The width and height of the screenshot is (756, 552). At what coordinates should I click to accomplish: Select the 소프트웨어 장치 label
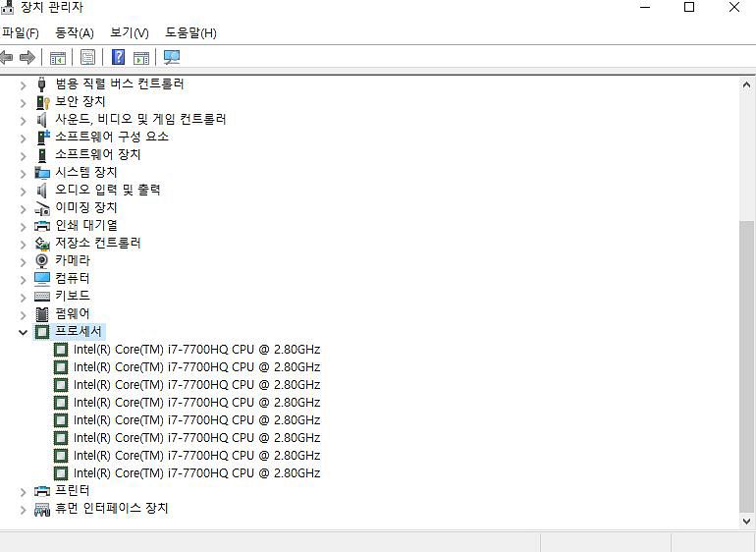click(x=98, y=154)
